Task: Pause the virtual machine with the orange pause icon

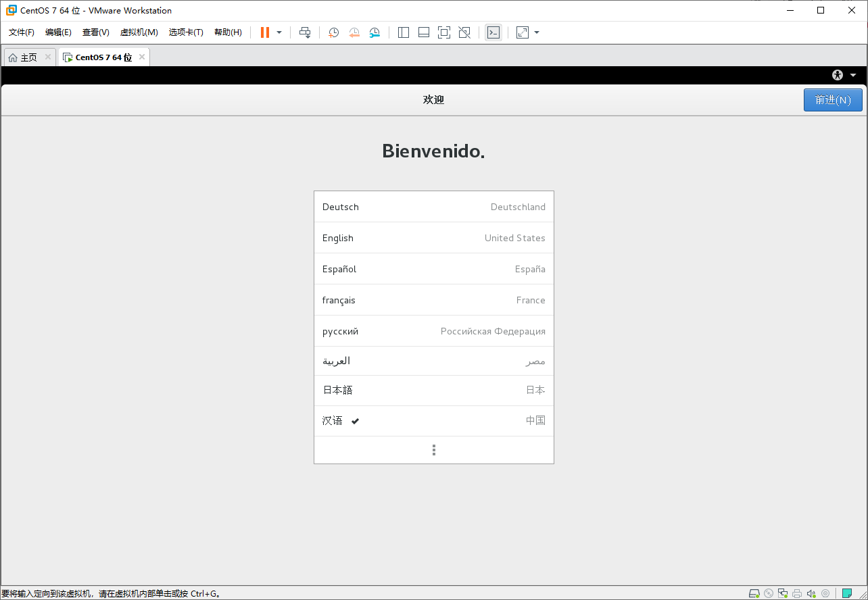Action: pyautogui.click(x=265, y=32)
